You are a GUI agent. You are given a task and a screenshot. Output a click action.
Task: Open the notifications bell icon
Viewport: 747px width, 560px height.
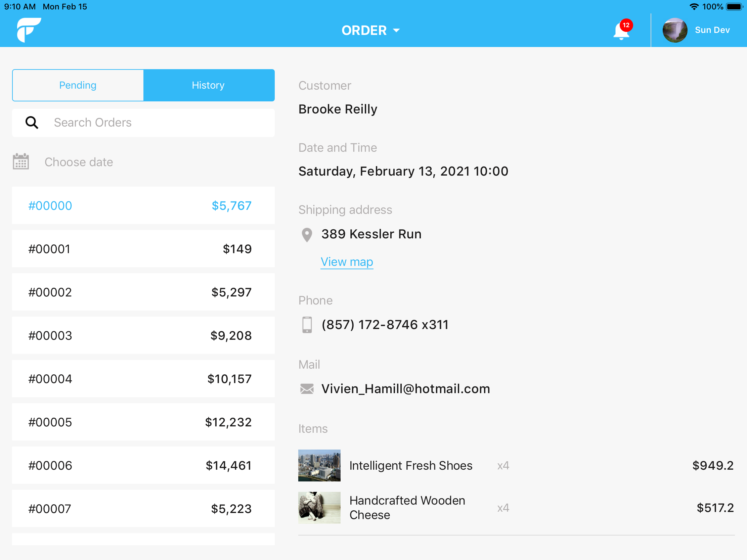pyautogui.click(x=621, y=31)
